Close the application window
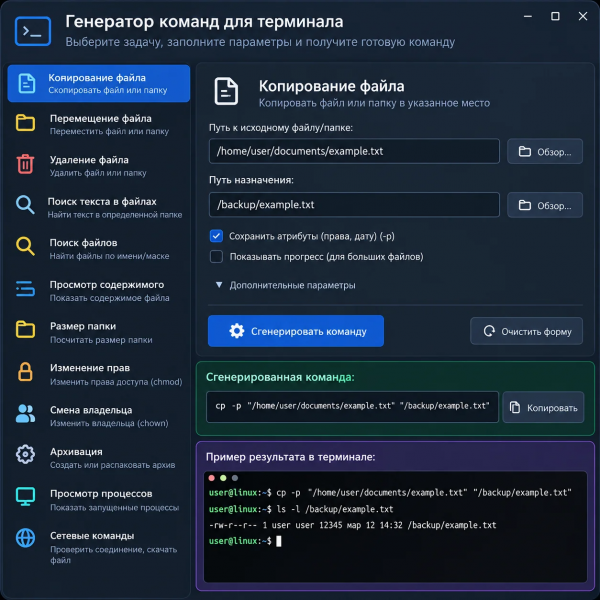 point(583,16)
